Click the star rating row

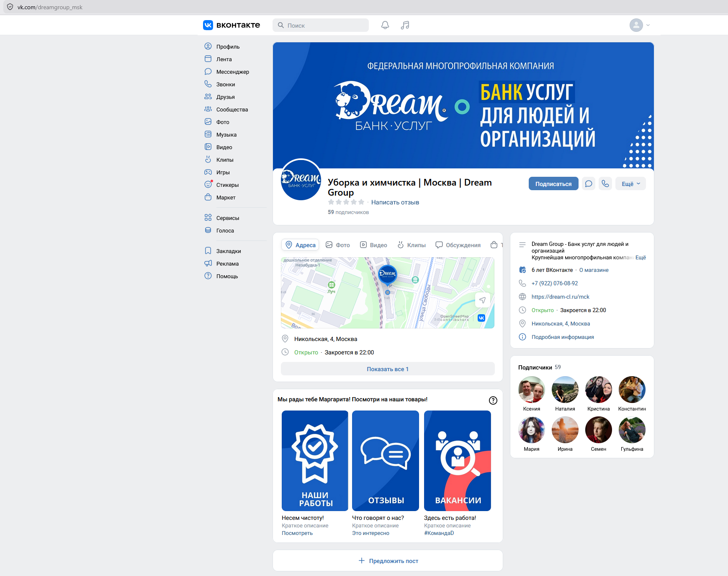346,202
